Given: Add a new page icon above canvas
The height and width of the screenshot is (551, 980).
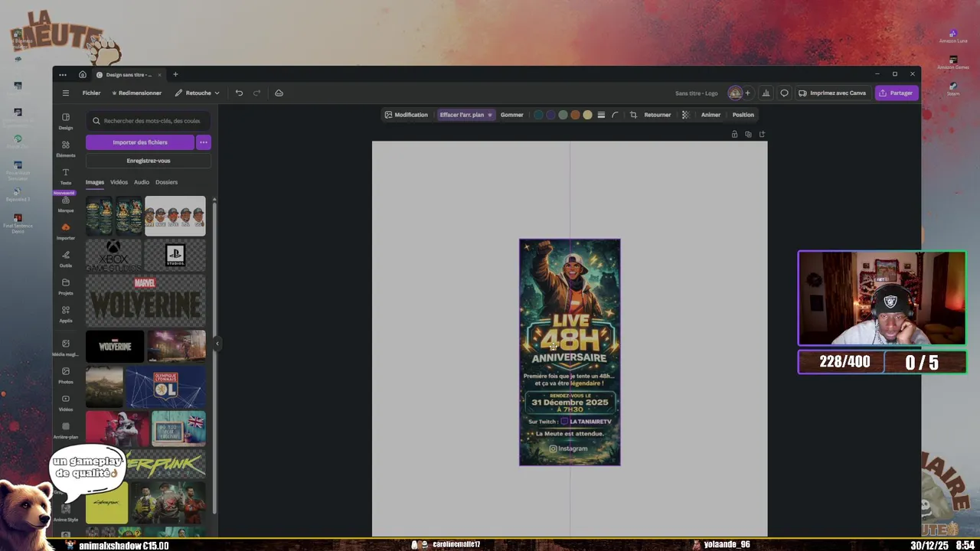Looking at the screenshot, I should coord(762,134).
